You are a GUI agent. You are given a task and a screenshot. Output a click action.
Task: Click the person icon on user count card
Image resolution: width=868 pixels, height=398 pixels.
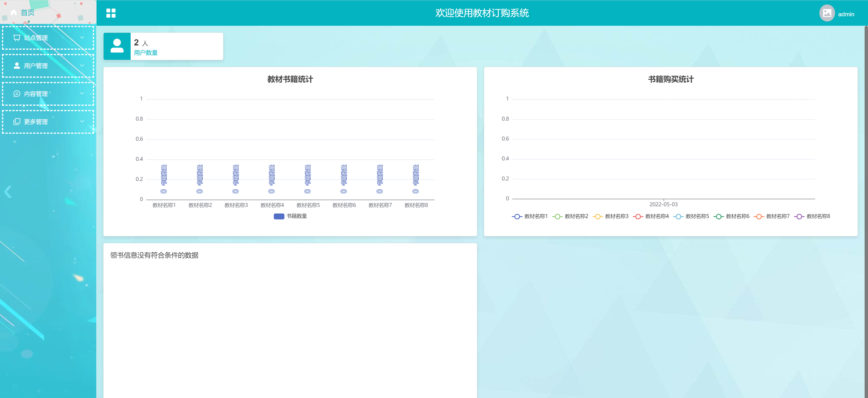pos(117,46)
